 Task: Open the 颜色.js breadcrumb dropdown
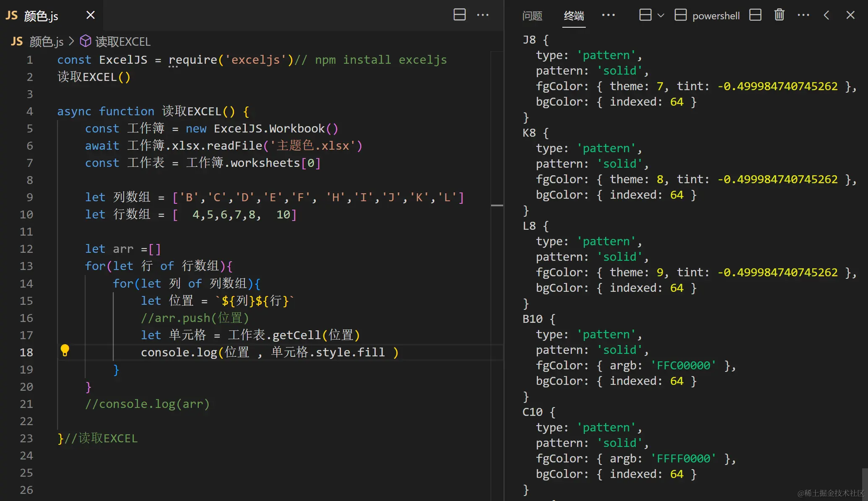(x=45, y=41)
